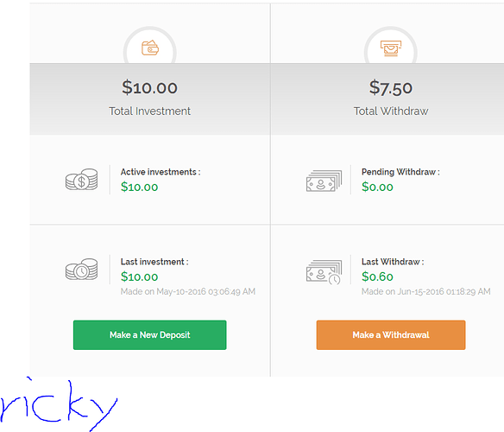
Task: Click the Total Withdraw label
Action: click(x=391, y=111)
